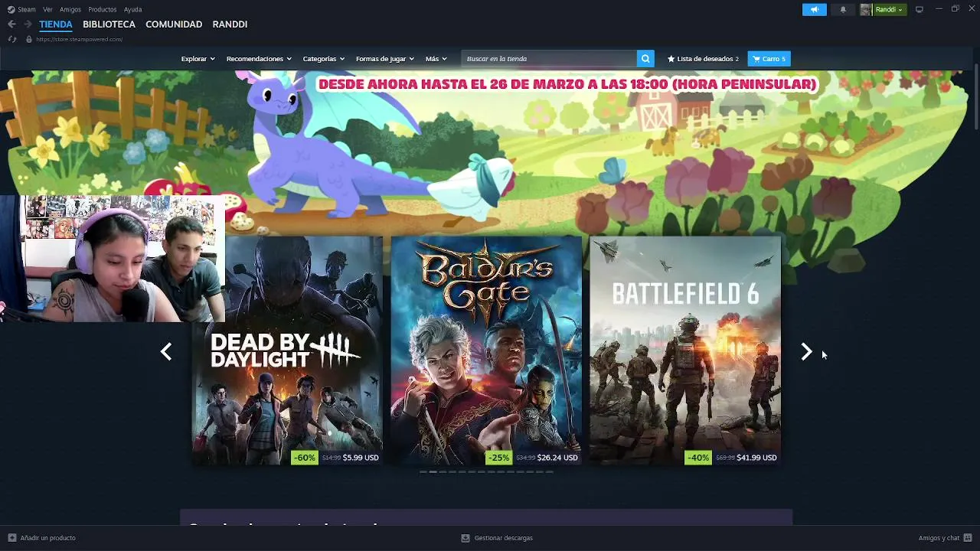Click the Steam logo menu
This screenshot has height=551, width=980.
pos(21,9)
